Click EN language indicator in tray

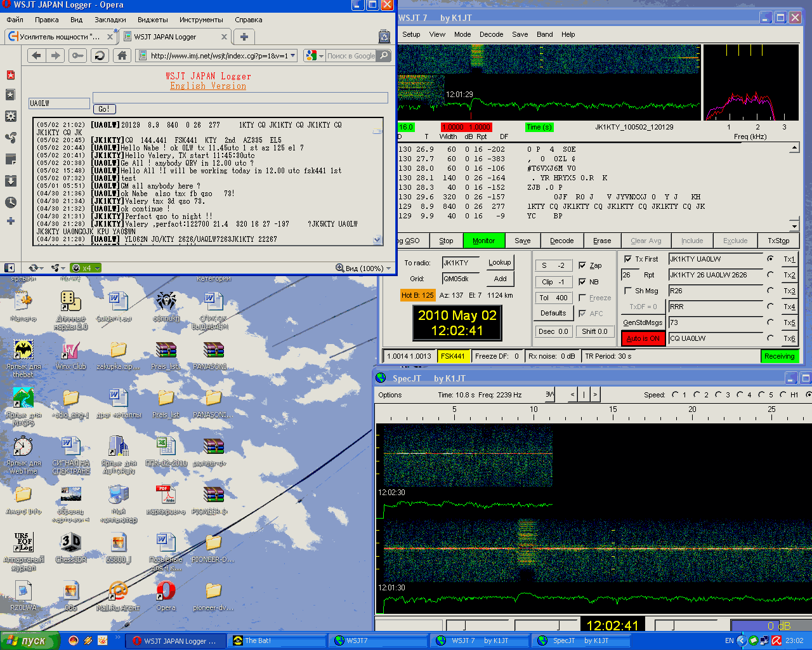[x=730, y=640]
